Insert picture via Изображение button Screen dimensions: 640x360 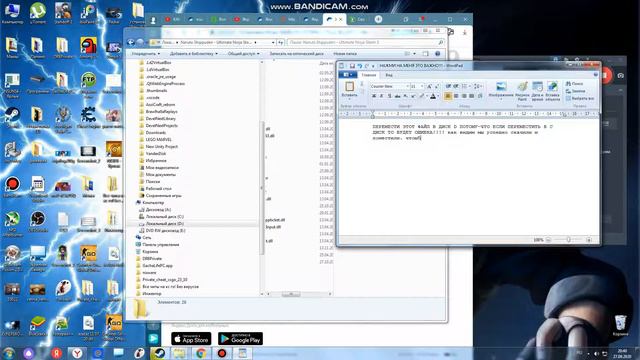501,90
